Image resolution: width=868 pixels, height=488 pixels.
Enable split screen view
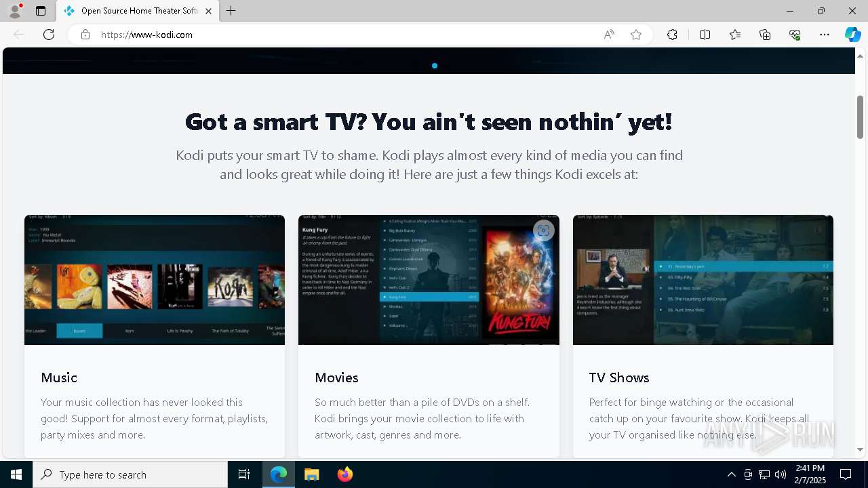coord(705,35)
